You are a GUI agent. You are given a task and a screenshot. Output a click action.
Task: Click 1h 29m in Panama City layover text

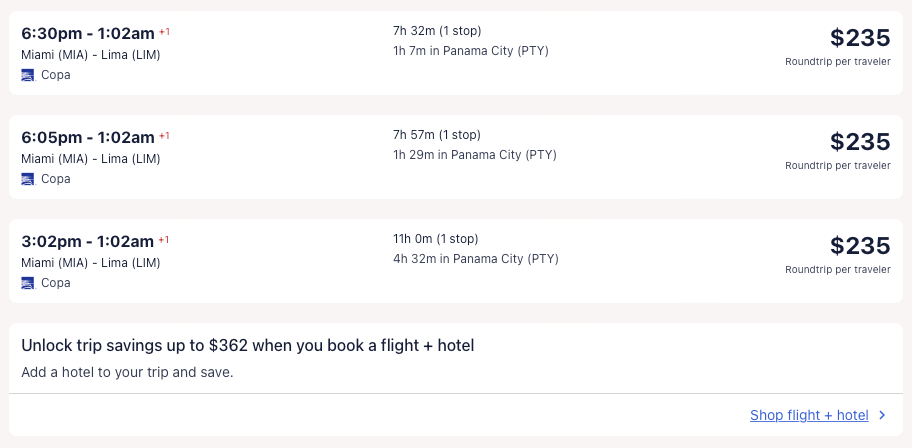click(x=475, y=155)
